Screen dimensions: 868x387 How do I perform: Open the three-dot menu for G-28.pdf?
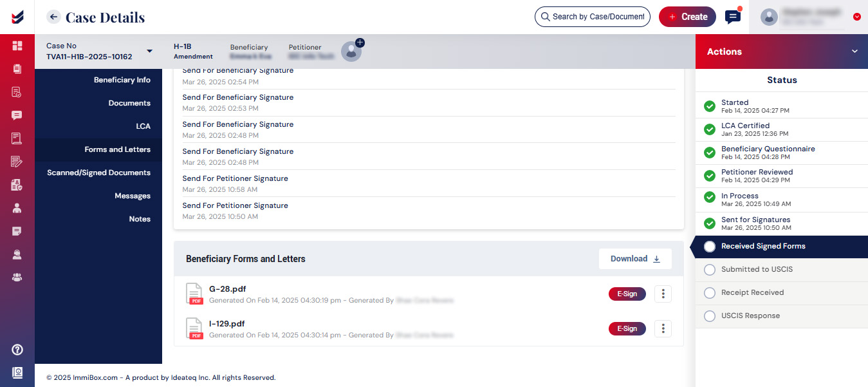click(x=663, y=294)
